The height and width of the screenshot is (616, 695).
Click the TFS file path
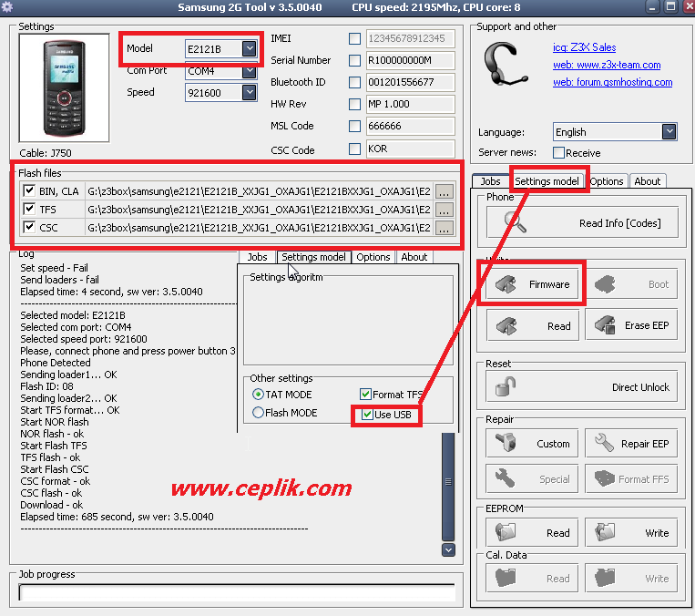point(259,210)
